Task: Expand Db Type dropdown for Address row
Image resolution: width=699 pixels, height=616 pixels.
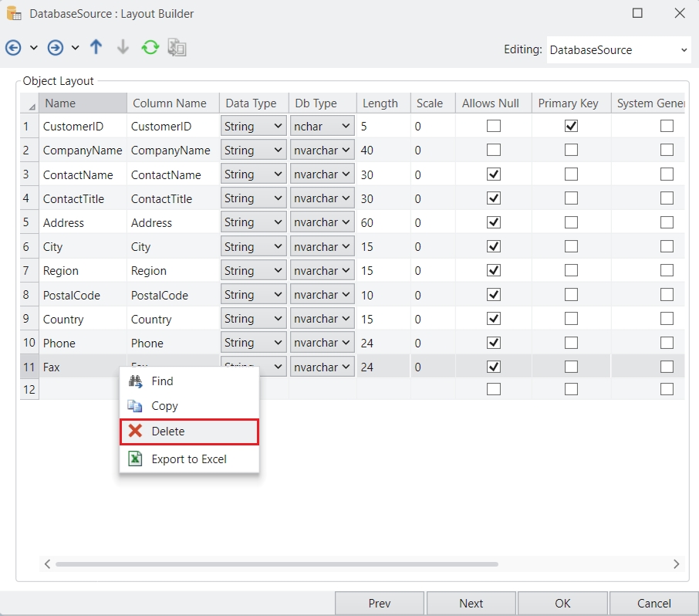Action: click(322, 222)
